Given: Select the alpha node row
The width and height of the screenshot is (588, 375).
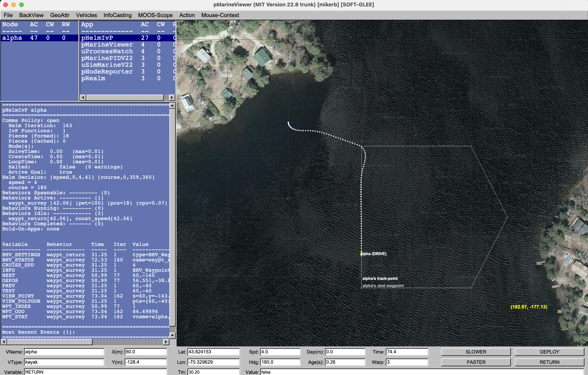Looking at the screenshot, I should (x=39, y=38).
